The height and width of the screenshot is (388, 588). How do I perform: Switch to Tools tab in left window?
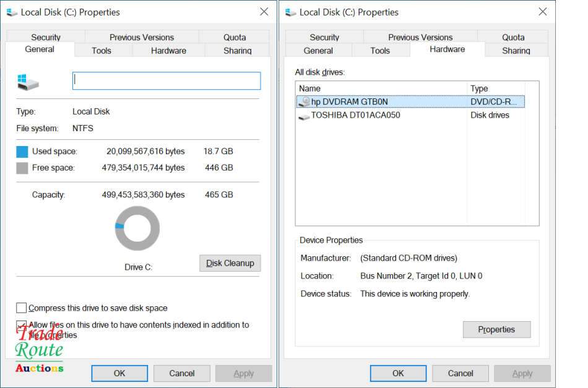pos(102,51)
